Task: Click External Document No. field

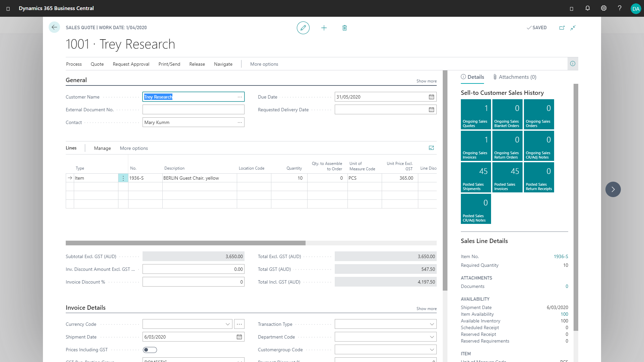Action: (193, 110)
